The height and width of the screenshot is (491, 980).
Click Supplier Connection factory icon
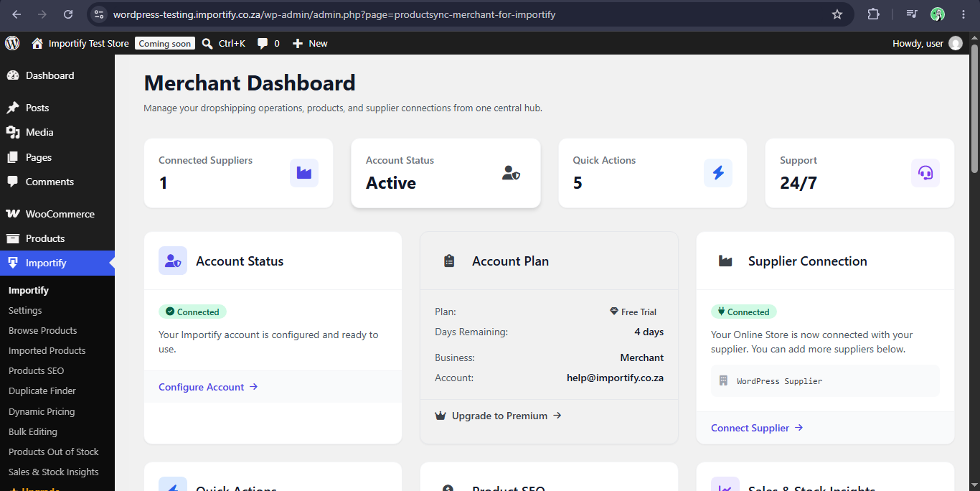click(x=725, y=261)
